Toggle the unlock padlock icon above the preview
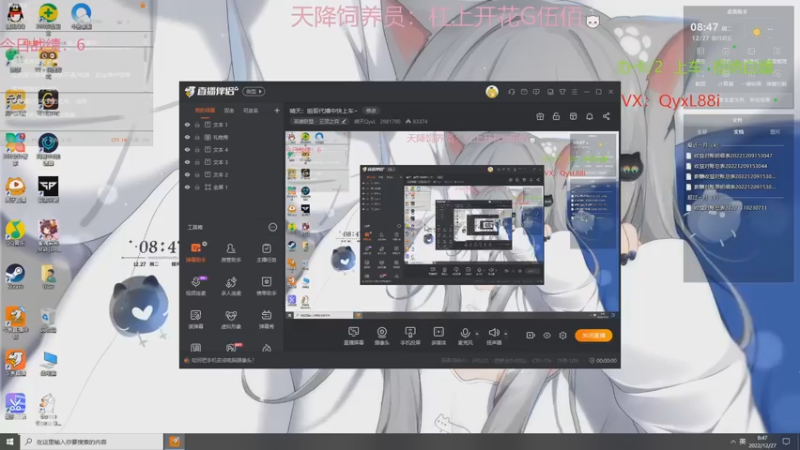The width and height of the screenshot is (800, 450). [x=556, y=116]
